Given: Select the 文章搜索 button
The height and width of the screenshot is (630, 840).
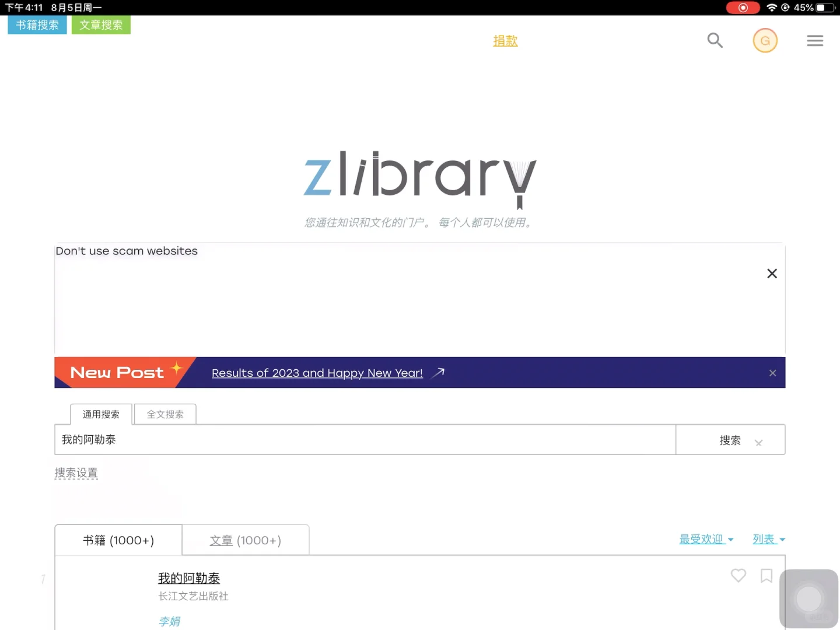Looking at the screenshot, I should pyautogui.click(x=101, y=25).
